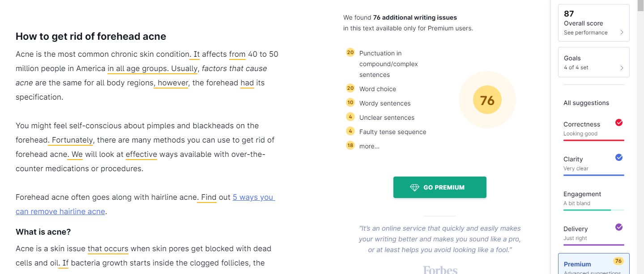Screen dimensions: 644x274
Task: Click the underlined phrase 'that occurs'
Action: coord(108,249)
